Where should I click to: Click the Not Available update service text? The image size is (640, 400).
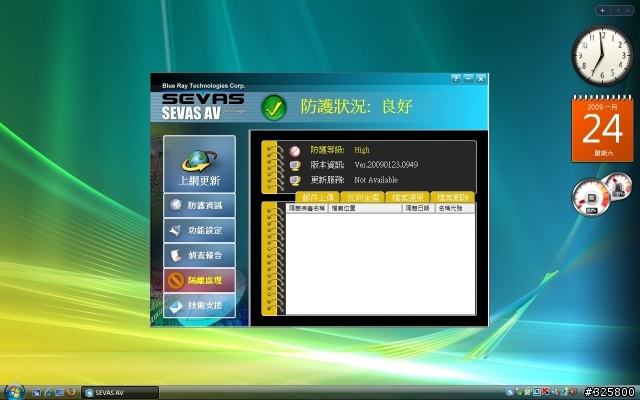point(376,180)
